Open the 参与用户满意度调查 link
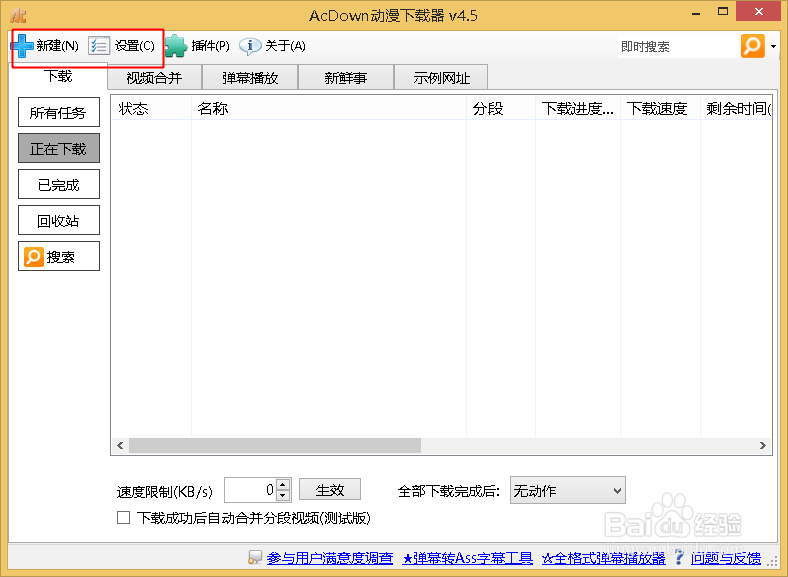 tap(330, 558)
